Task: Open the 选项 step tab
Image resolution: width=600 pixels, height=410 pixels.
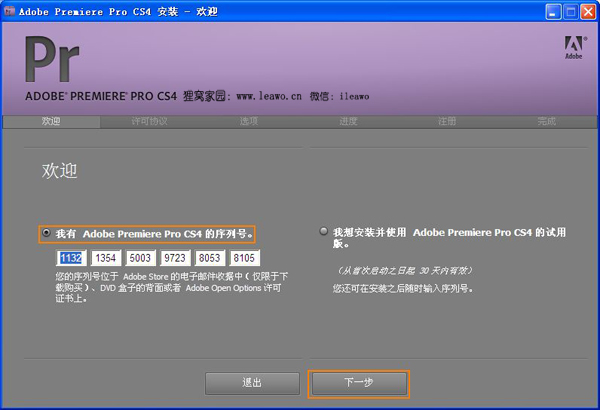Action: [249, 122]
